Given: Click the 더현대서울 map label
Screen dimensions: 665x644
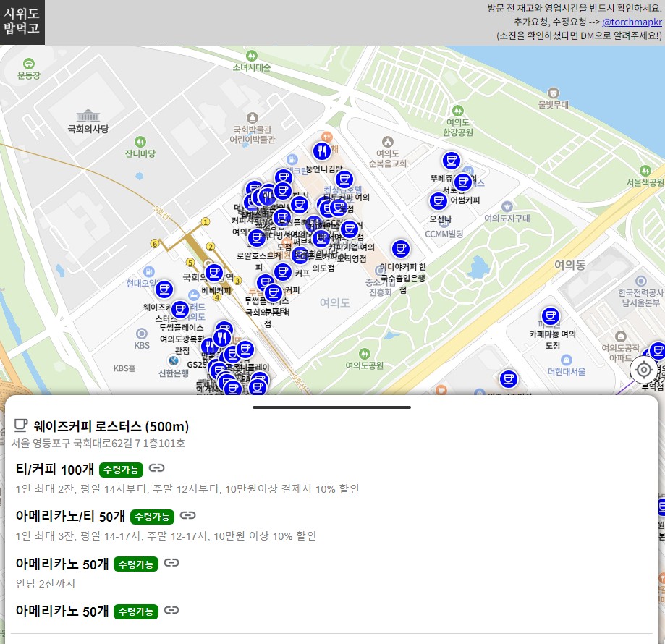Looking at the screenshot, I should (566, 371).
